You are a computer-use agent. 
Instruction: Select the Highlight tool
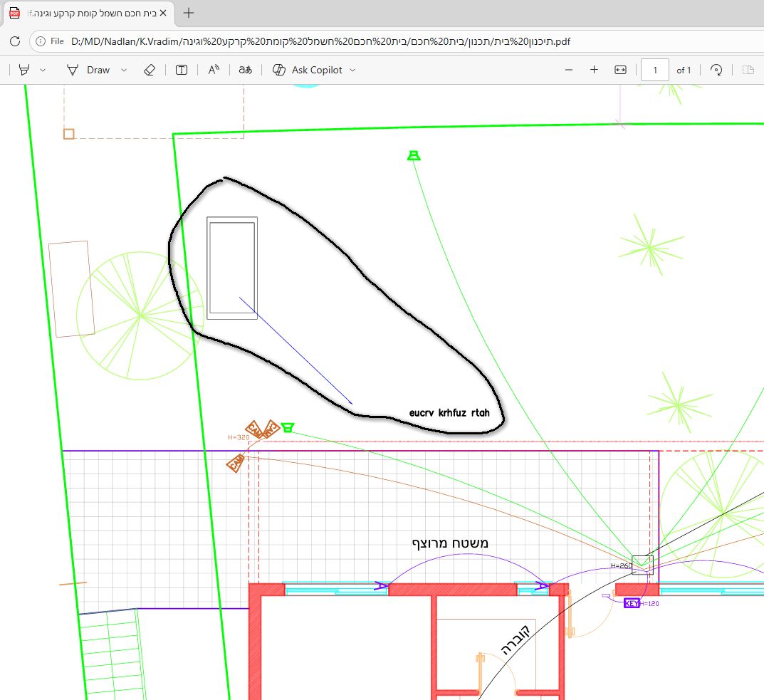(24, 70)
